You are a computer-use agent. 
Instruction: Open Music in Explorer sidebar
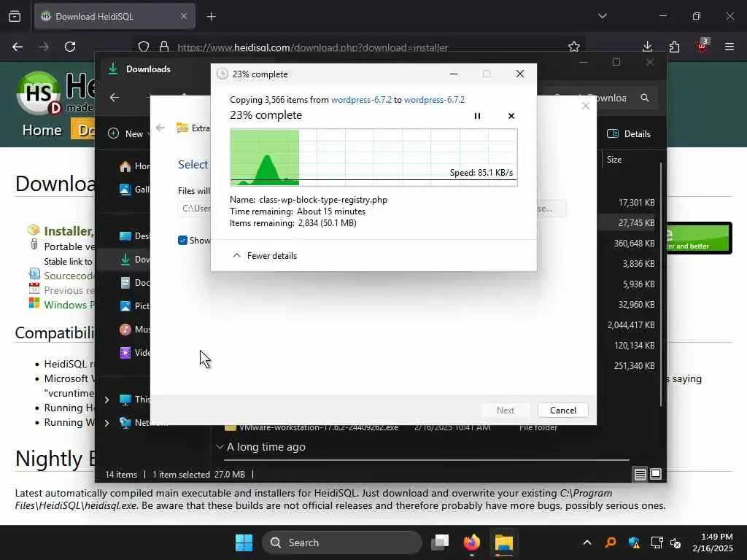click(134, 330)
